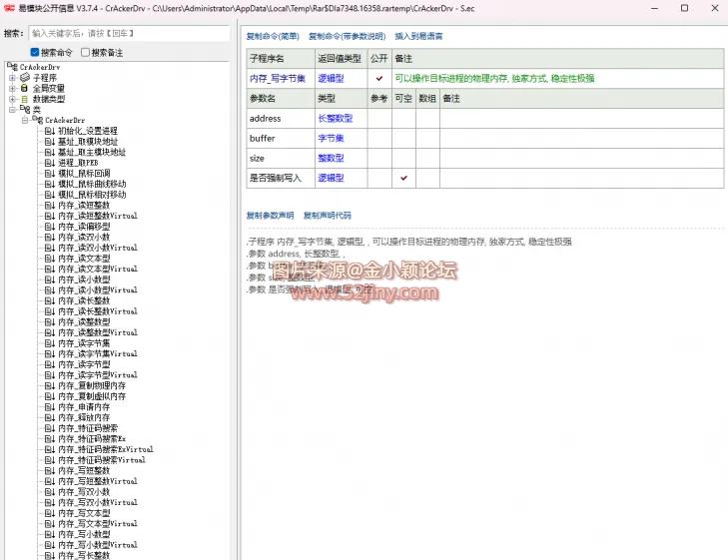728x560 pixels.
Task: Click the method icon beside 内存_读长整数
Action: [50, 301]
